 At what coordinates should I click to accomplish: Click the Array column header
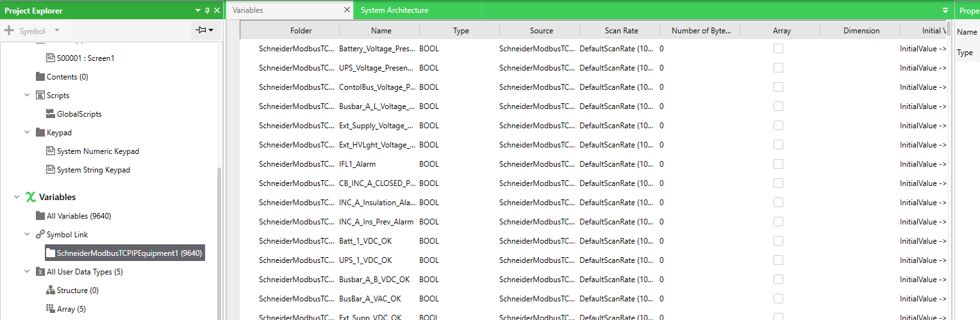(781, 30)
